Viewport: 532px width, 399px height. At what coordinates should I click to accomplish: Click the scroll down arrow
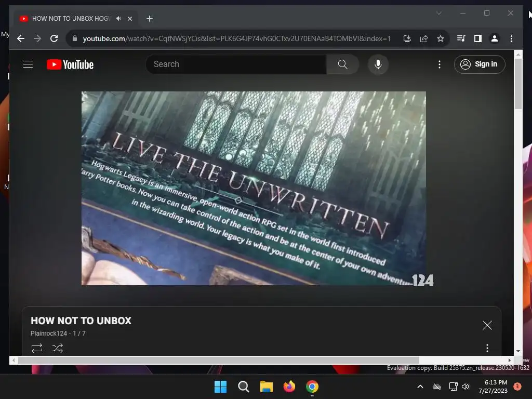coord(518,351)
